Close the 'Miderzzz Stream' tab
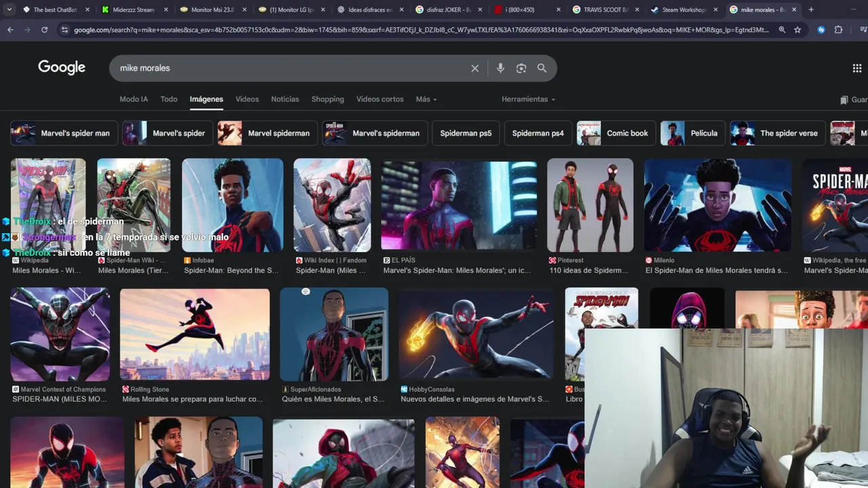This screenshot has height=488, width=868. [165, 9]
